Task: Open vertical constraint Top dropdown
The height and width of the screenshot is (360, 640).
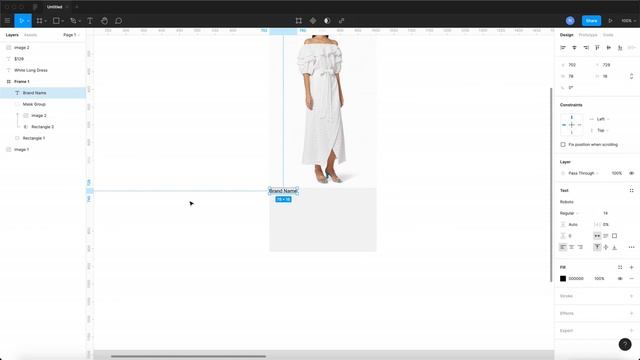Action: 602,131
